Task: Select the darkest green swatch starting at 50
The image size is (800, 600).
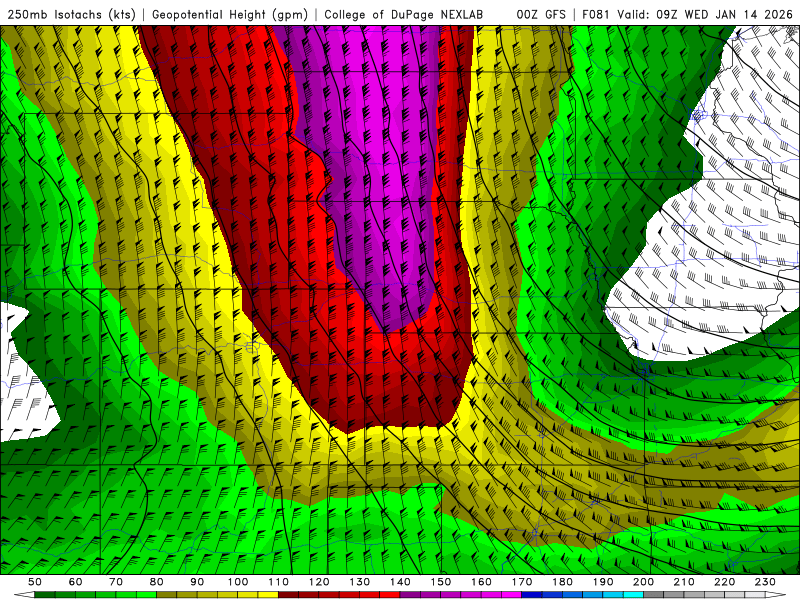Action: (44, 595)
